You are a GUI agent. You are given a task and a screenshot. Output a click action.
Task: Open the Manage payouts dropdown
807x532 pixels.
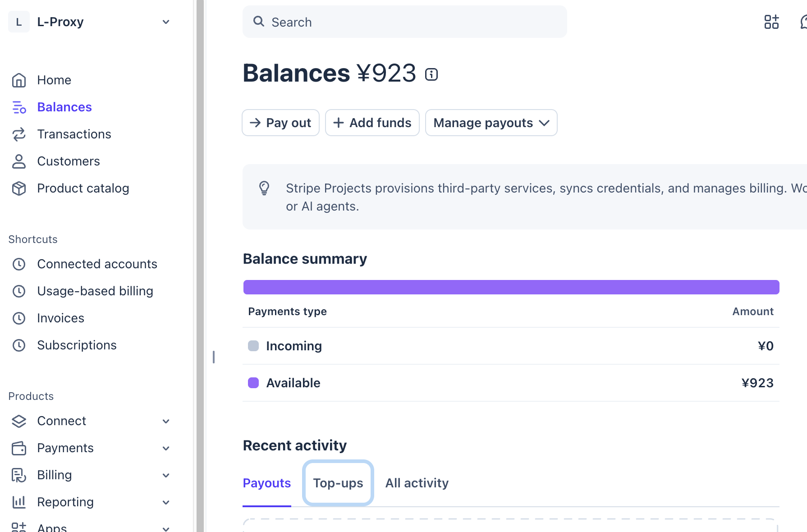coord(491,123)
